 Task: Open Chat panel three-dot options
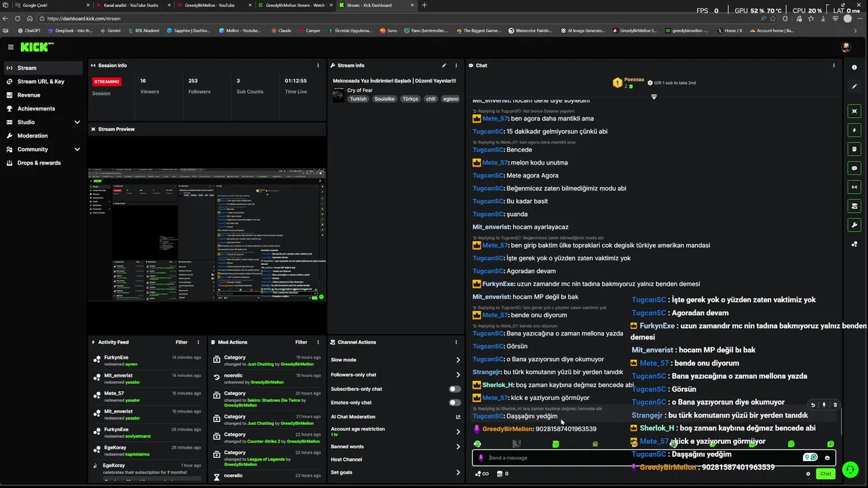click(x=833, y=65)
